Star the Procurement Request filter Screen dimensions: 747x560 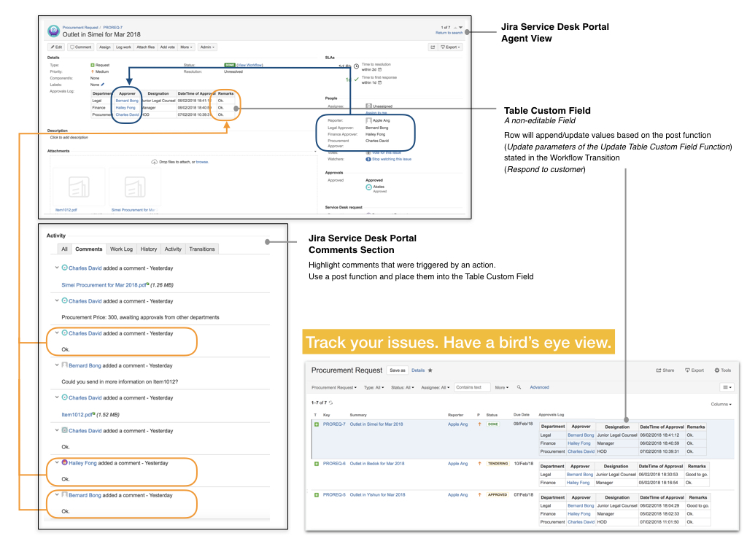[430, 370]
